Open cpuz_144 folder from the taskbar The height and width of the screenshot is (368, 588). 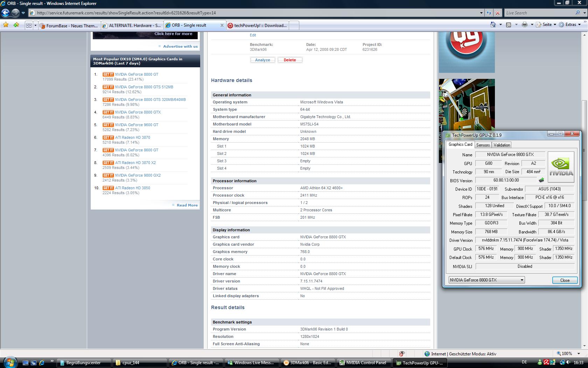coord(140,363)
